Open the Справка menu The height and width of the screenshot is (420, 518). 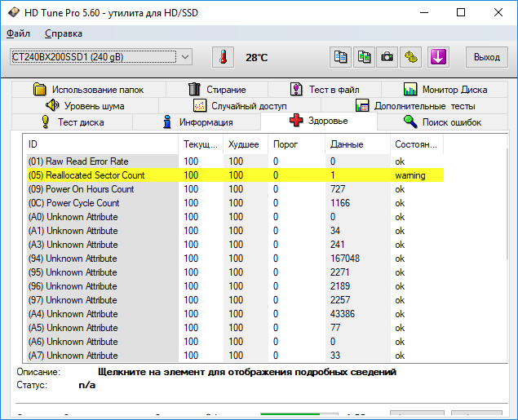click(x=64, y=33)
